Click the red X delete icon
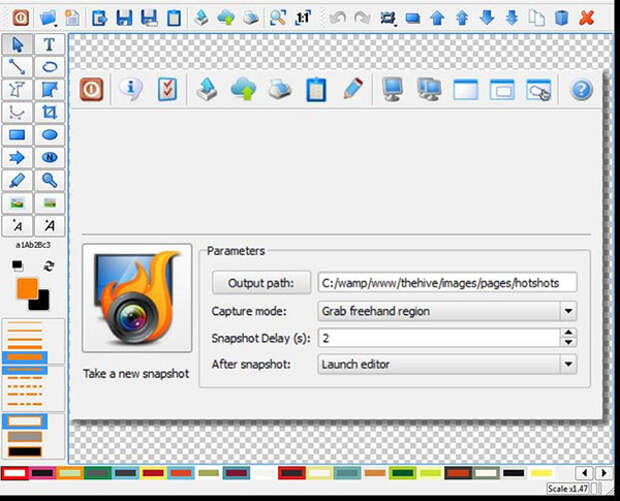Image resolution: width=620 pixels, height=501 pixels. click(586, 18)
